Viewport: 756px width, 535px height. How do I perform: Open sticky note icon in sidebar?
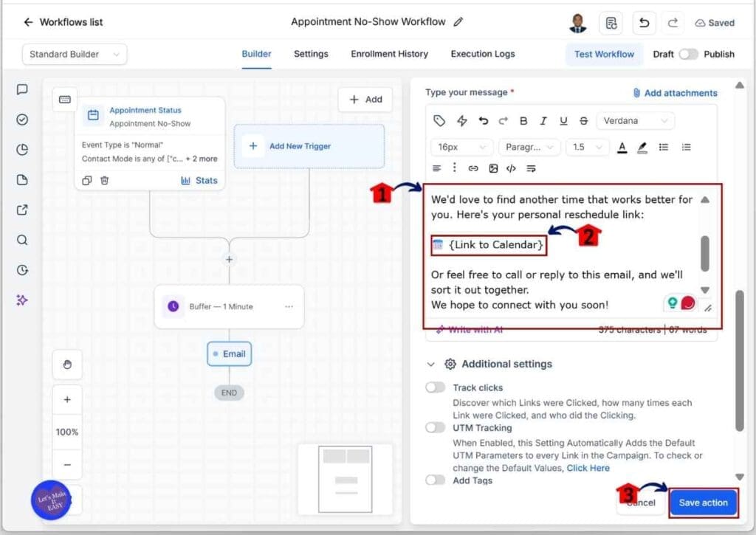click(x=22, y=180)
